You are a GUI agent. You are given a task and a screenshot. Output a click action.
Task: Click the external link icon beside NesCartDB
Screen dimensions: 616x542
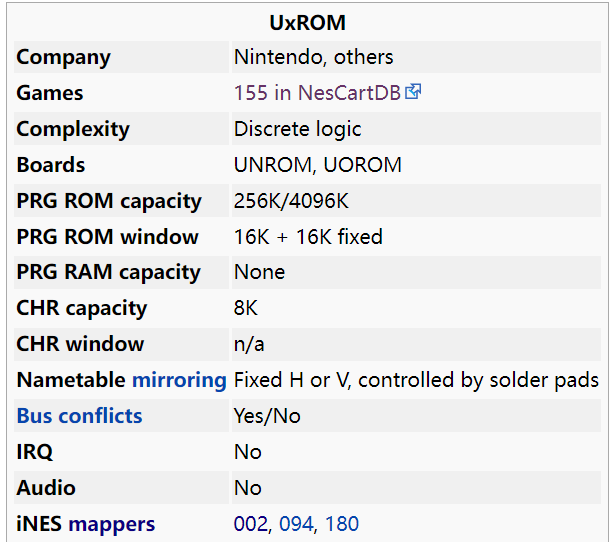(x=413, y=92)
